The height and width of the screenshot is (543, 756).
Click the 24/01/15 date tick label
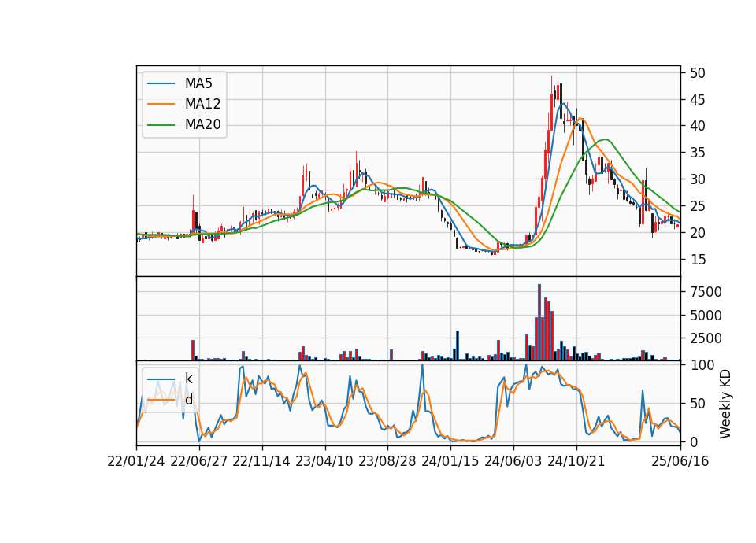tap(450, 461)
